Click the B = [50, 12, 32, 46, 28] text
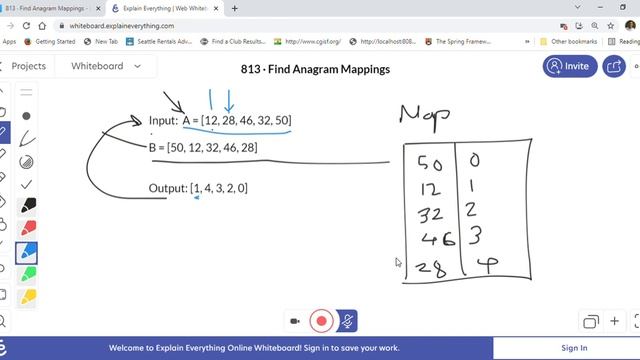The image size is (640, 360). pos(203,148)
